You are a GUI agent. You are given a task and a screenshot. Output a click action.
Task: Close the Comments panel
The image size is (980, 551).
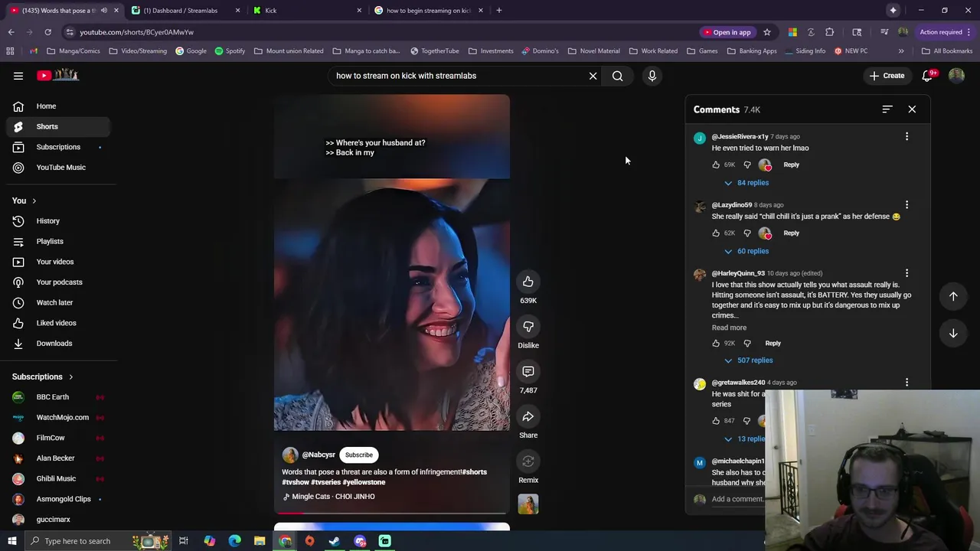point(912,109)
